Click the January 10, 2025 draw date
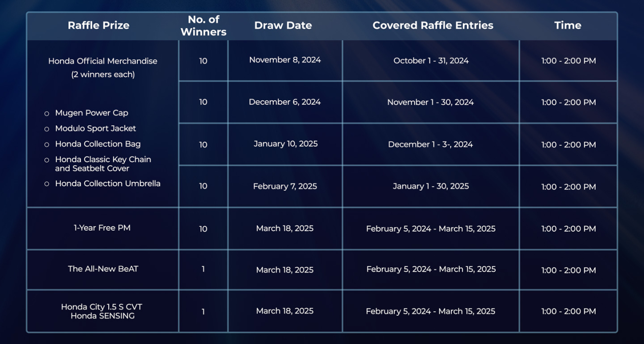Image resolution: width=644 pixels, height=344 pixels. [x=285, y=144]
